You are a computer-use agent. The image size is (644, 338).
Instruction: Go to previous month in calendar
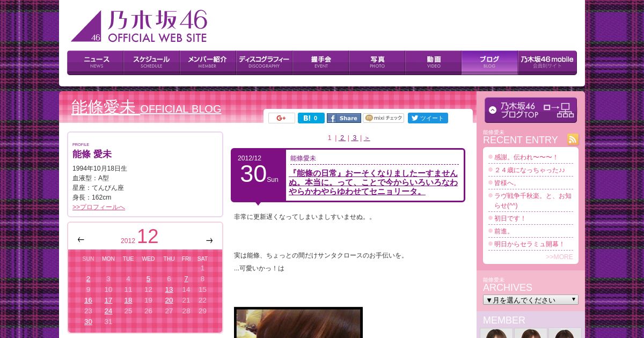[80, 240]
